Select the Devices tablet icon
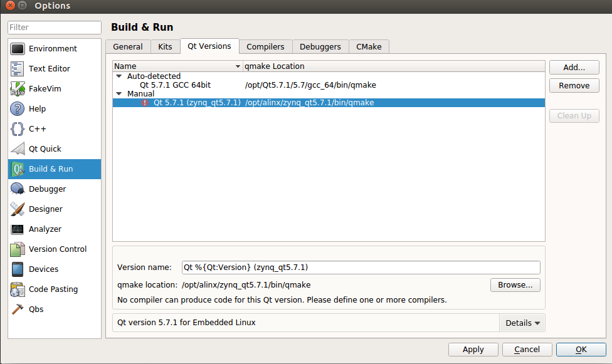This screenshot has height=364, width=612. [18, 269]
